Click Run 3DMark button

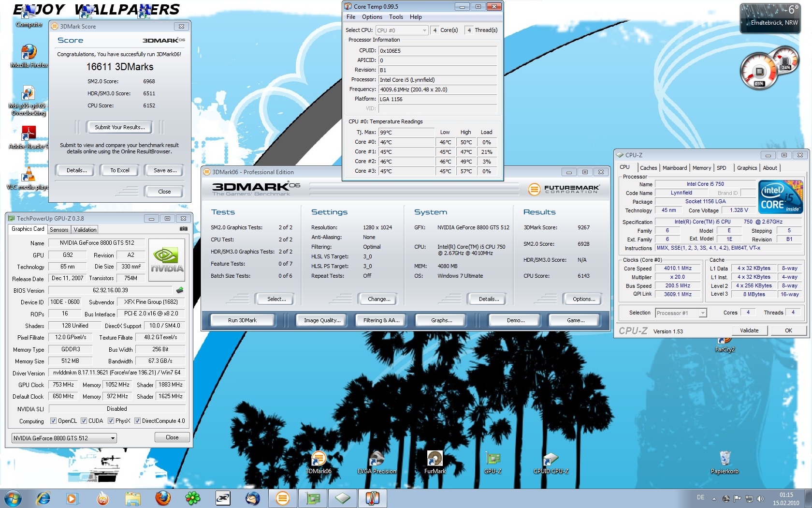(x=242, y=320)
